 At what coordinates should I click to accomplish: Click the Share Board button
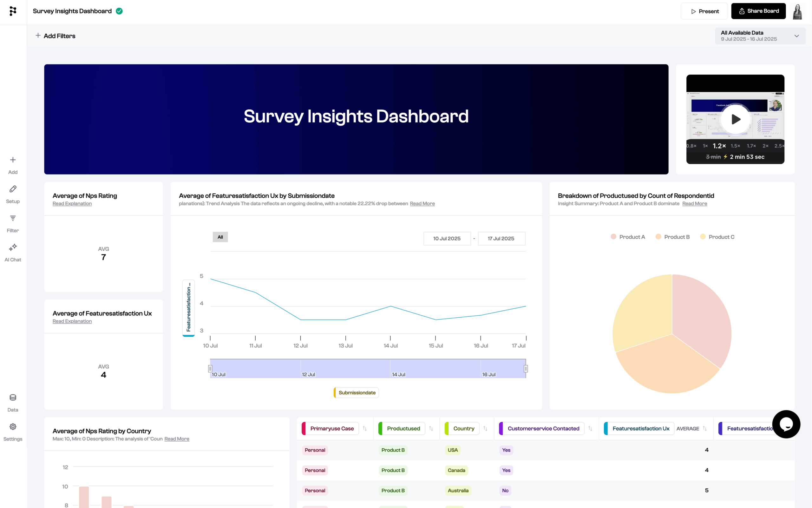click(758, 11)
